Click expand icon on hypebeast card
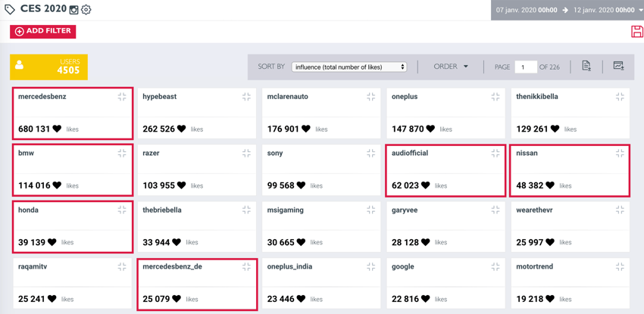 [246, 97]
